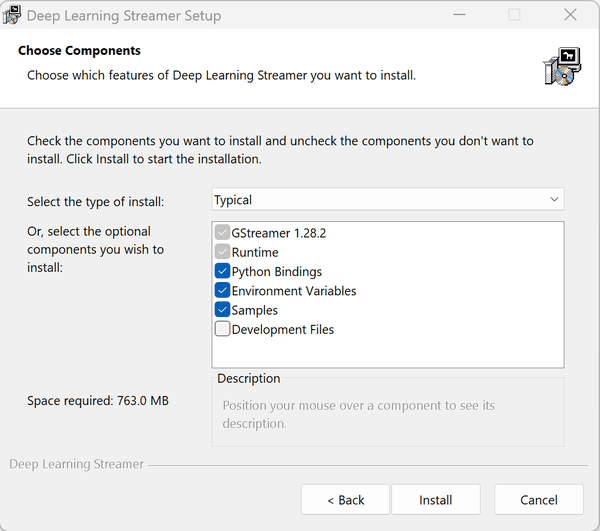
Task: Select the 'Runtime' component label
Action: tap(255, 252)
